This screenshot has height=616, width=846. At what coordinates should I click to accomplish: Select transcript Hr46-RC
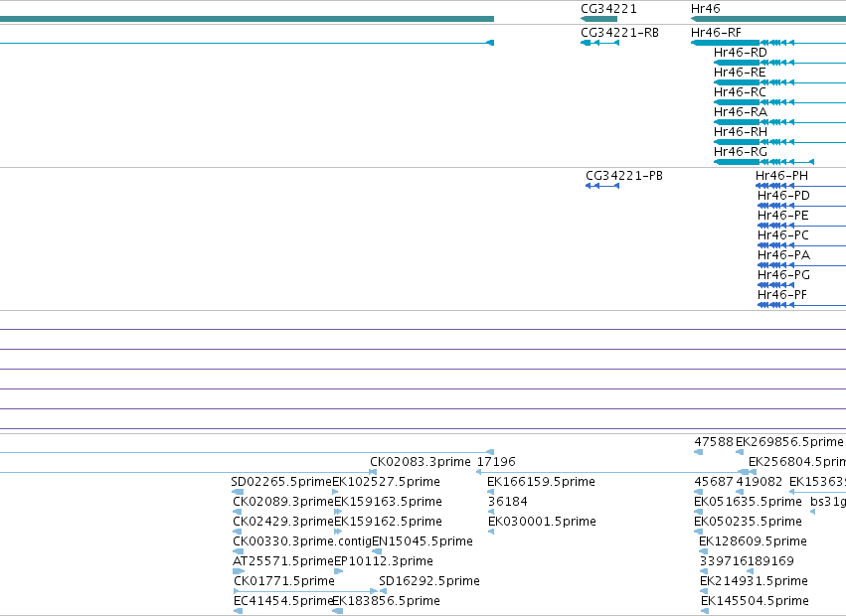tap(740, 92)
